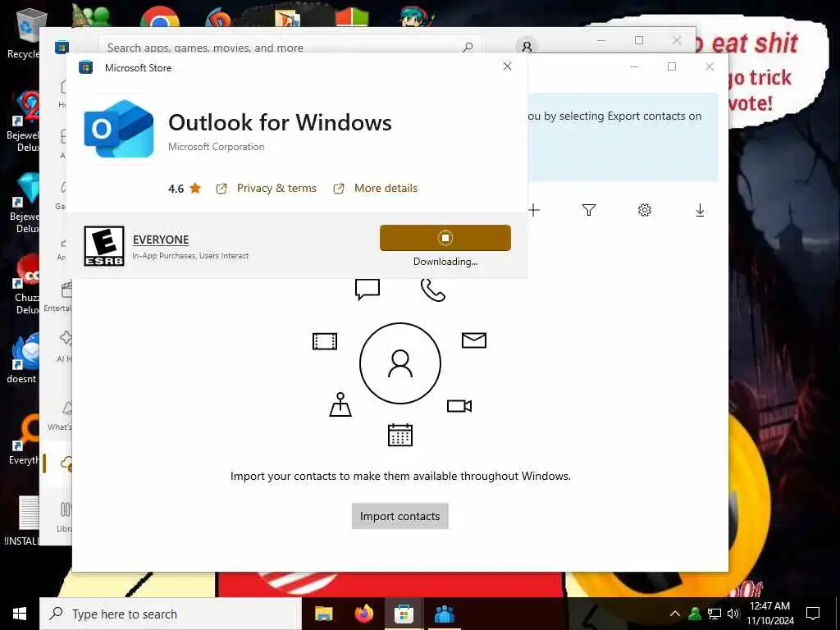The width and height of the screenshot is (840, 630).
Task: Click the ESRB rating badge
Action: 104,246
